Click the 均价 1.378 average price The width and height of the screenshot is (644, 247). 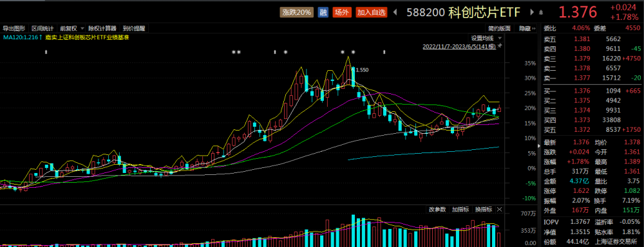[x=632, y=142]
